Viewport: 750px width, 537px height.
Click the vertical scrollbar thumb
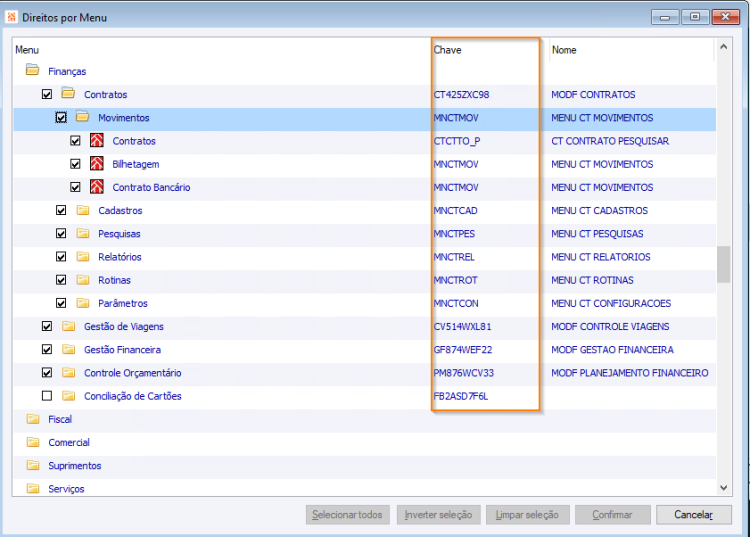coord(723,264)
